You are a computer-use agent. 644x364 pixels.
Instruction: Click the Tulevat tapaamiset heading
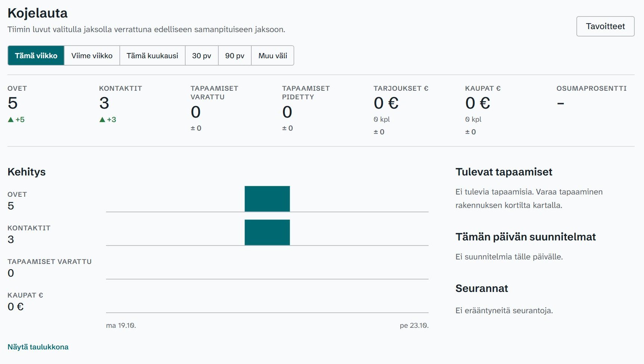[504, 172]
